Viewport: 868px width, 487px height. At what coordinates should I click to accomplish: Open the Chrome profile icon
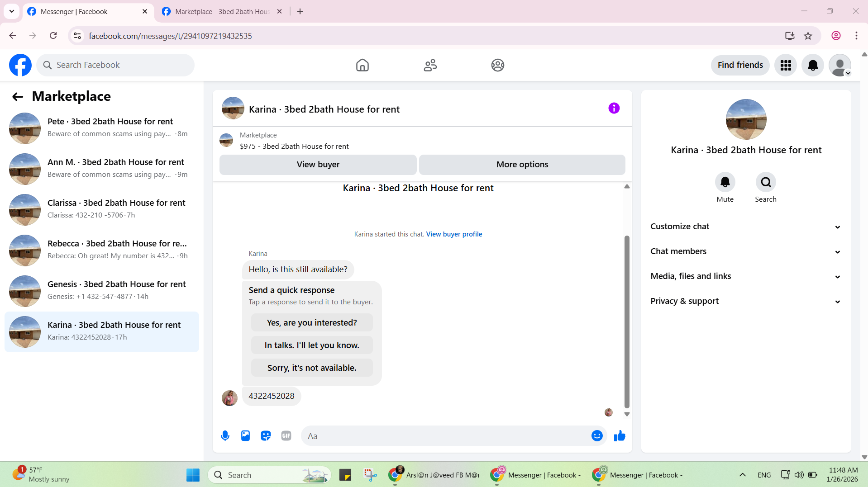point(836,36)
